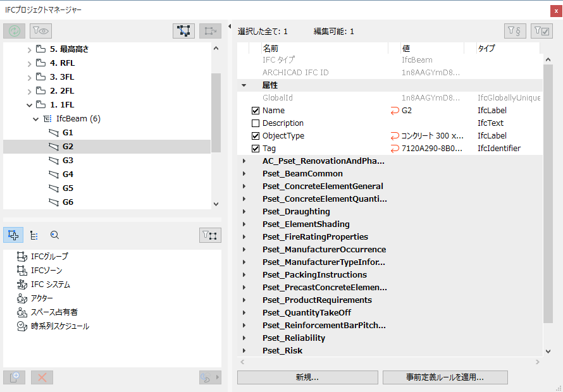Click the IFCゾーン icon
This screenshot has width=563, height=392.
(x=22, y=271)
